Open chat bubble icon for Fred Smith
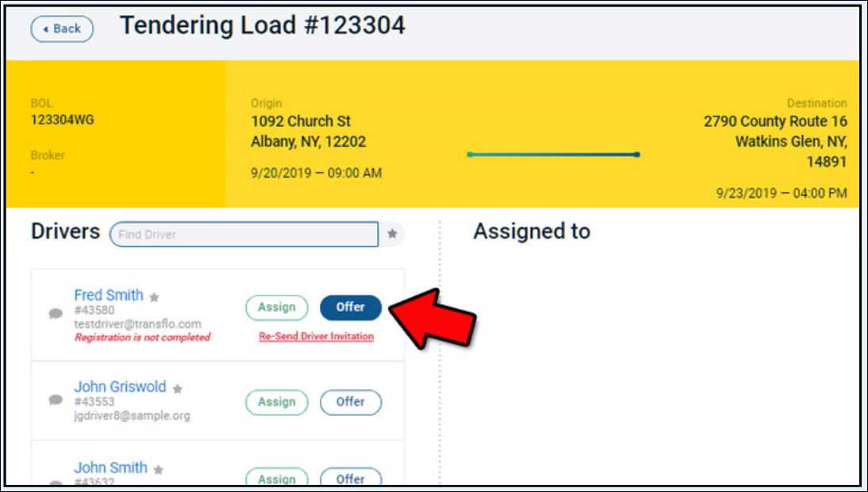Viewport: 868px width, 492px height. pos(55,313)
